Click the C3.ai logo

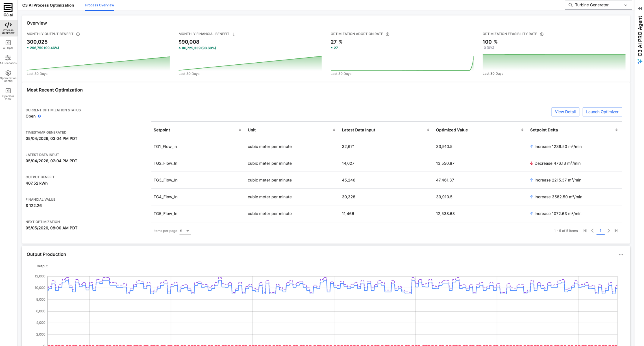click(8, 10)
